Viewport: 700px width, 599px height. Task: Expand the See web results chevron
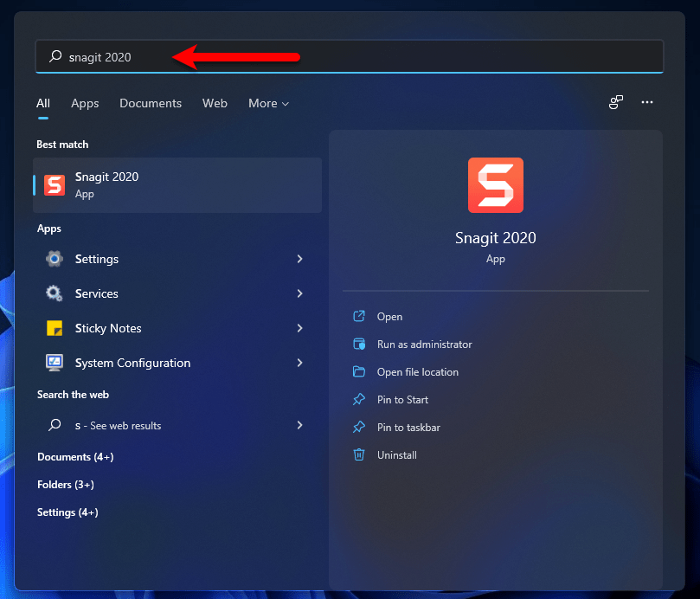(x=300, y=425)
